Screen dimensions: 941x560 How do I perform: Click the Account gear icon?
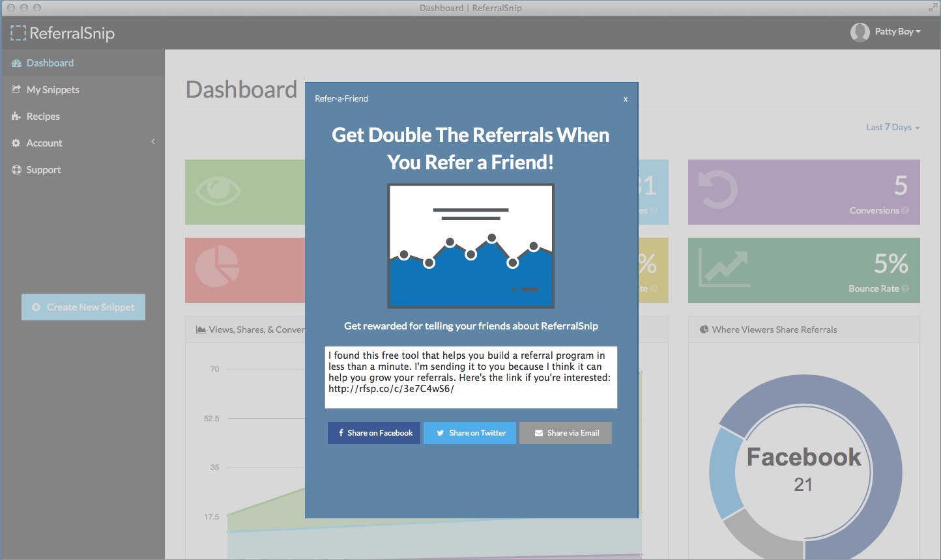coord(16,143)
